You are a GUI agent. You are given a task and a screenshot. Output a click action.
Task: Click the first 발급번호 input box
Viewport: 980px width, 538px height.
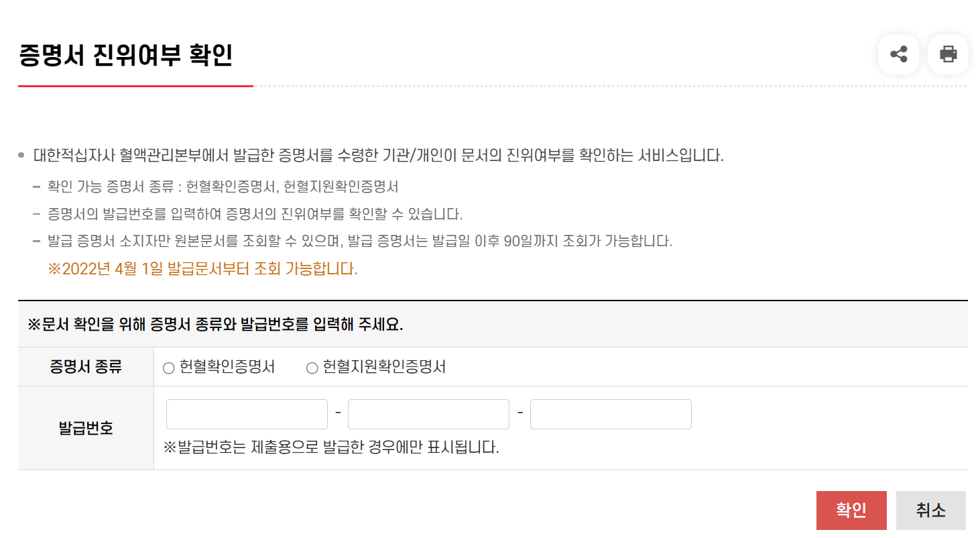246,414
